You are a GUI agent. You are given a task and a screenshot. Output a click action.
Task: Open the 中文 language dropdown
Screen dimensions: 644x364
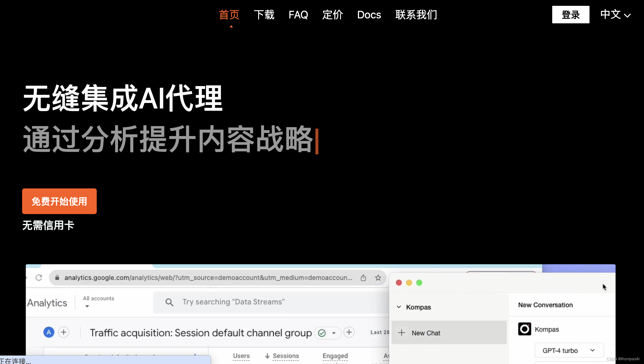pyautogui.click(x=615, y=15)
